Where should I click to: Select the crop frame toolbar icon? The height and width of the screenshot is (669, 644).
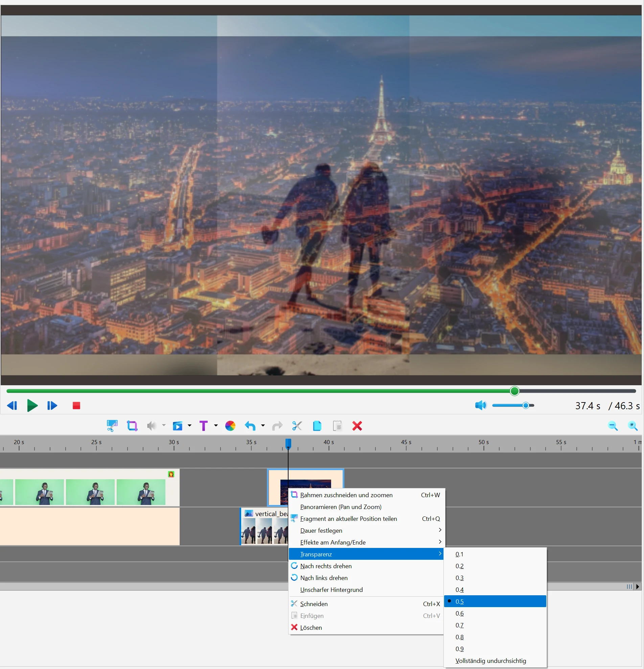pos(132,425)
